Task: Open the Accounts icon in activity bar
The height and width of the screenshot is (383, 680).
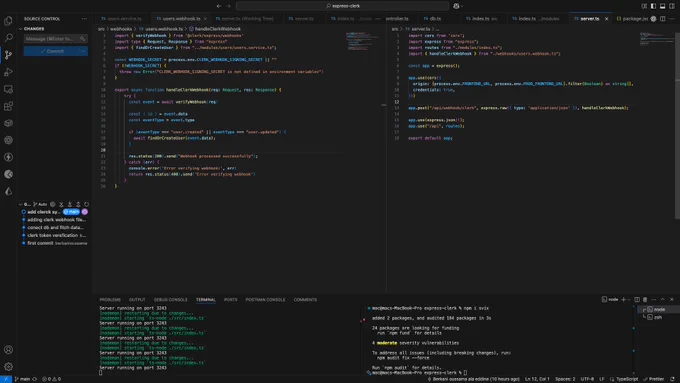Action: pos(8,350)
